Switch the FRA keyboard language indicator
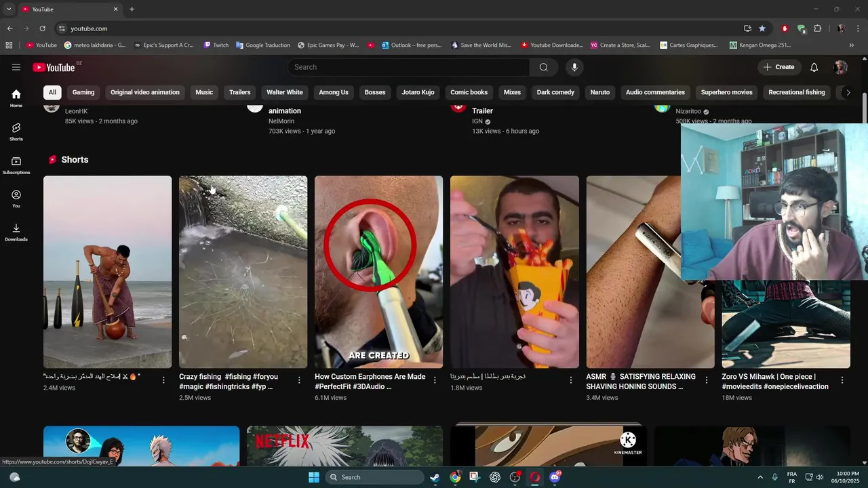Image resolution: width=868 pixels, height=488 pixels. point(791,477)
